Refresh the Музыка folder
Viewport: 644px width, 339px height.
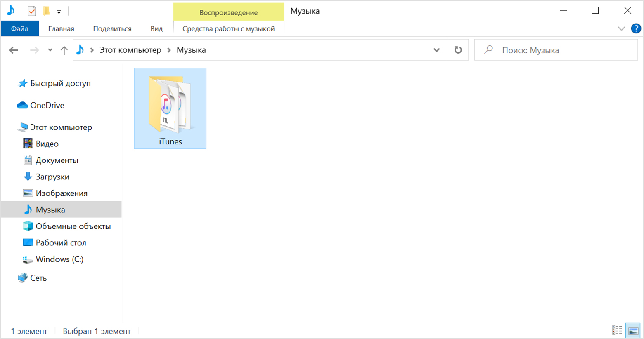tap(458, 50)
